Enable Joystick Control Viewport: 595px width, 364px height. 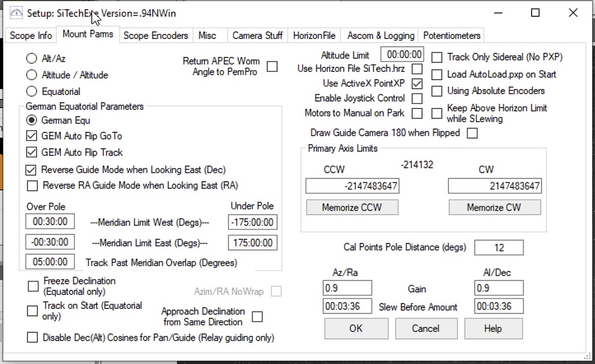(x=416, y=98)
